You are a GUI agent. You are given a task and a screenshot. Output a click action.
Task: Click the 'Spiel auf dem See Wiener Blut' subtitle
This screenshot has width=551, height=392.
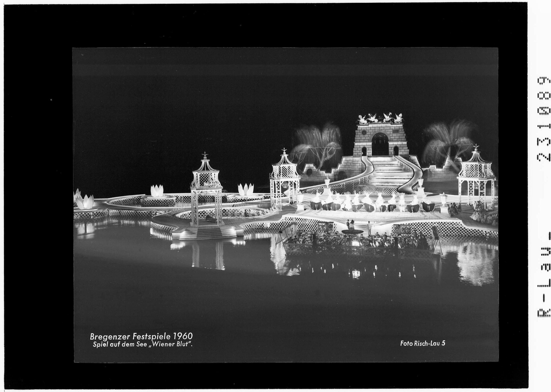click(143, 344)
